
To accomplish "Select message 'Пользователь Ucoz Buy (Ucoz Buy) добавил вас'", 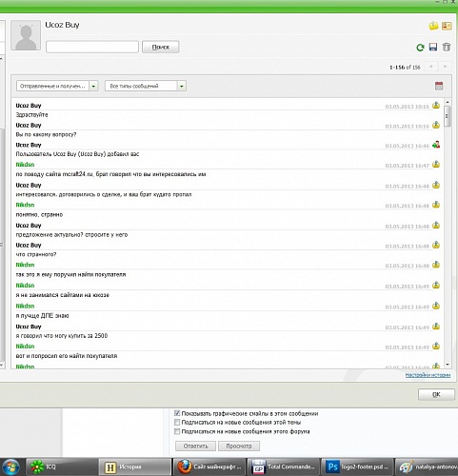I will coord(77,154).
